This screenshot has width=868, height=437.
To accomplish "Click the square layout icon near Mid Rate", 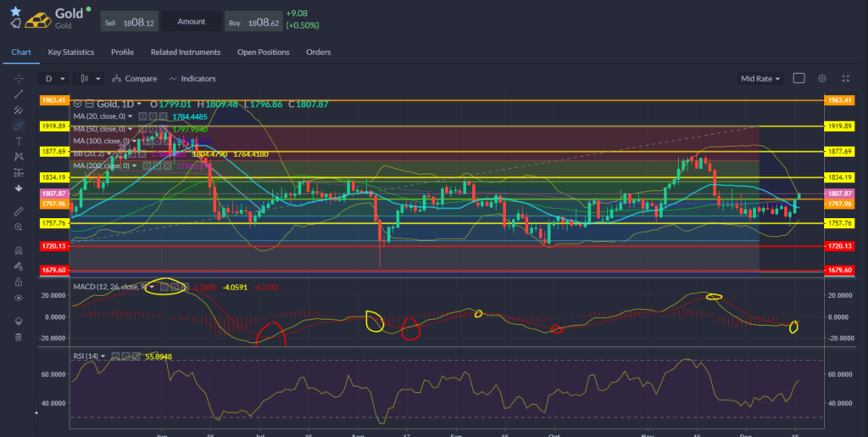I will point(798,79).
